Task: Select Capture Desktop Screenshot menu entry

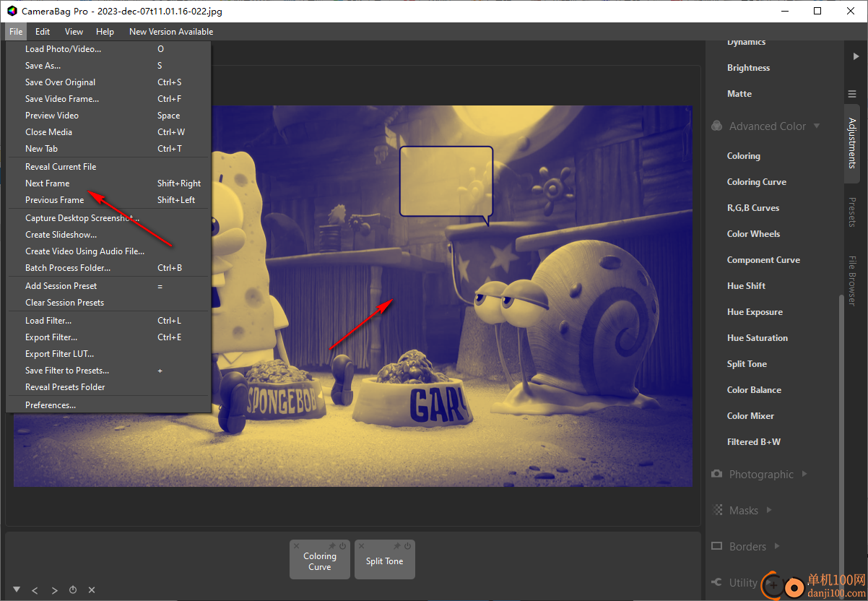Action: coord(108,218)
